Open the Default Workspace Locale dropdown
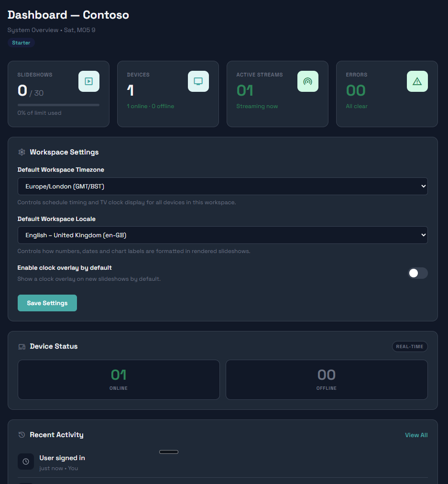Viewport: 448px width, 484px height. (x=223, y=235)
